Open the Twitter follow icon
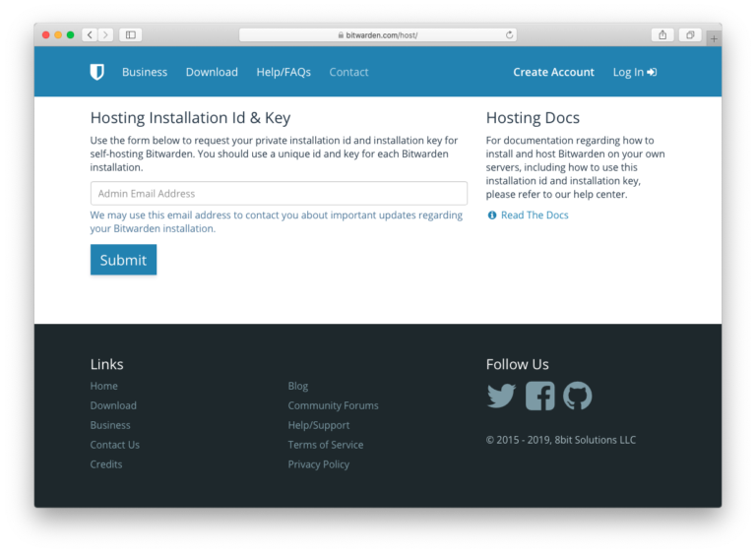The image size is (756, 553). pyautogui.click(x=501, y=396)
